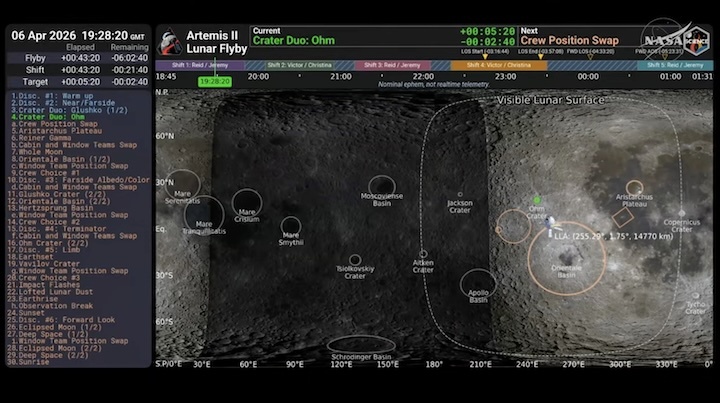The height and width of the screenshot is (403, 720).
Task: Click the NASA Science logo
Action: click(697, 41)
